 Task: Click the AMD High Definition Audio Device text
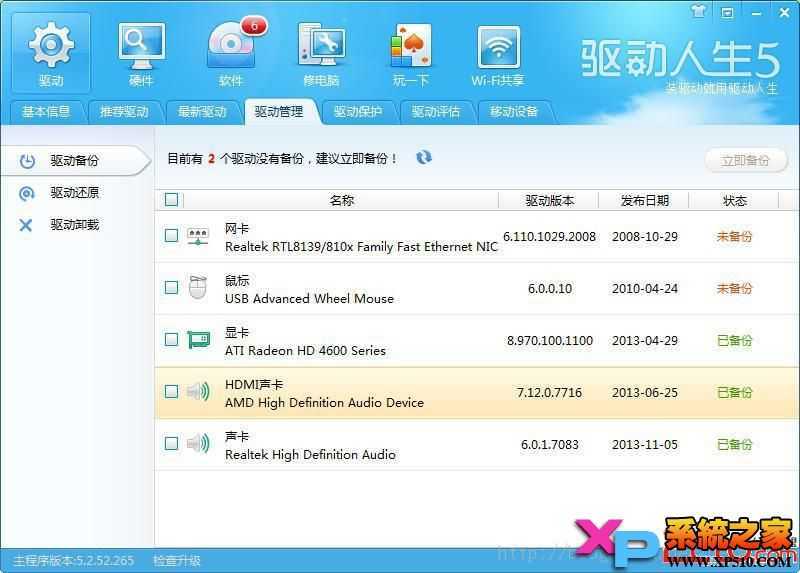(x=324, y=403)
